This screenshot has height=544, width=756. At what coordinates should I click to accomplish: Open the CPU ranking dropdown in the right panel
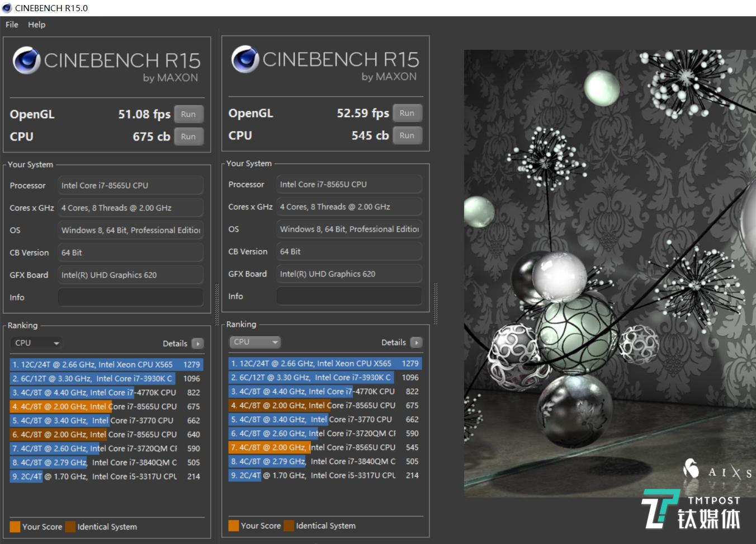coord(254,341)
